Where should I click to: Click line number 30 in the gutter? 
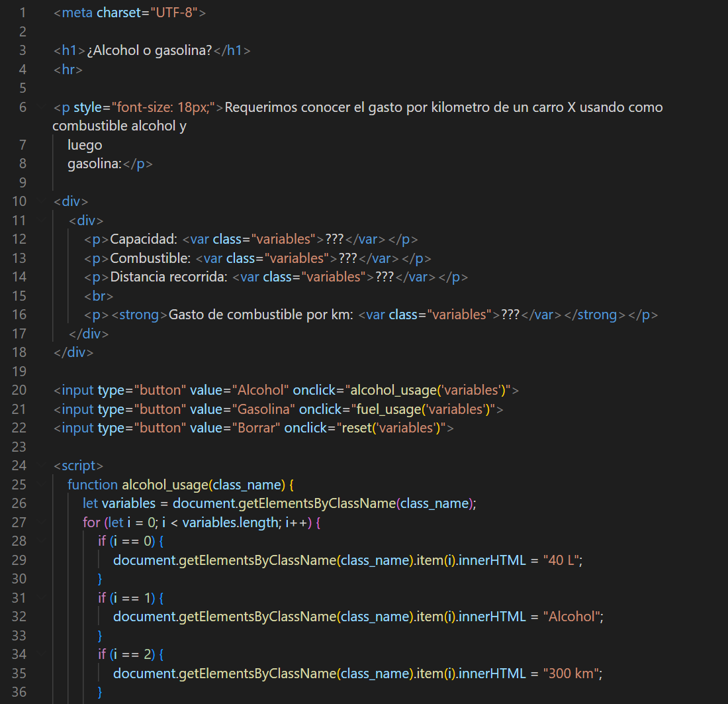point(19,579)
